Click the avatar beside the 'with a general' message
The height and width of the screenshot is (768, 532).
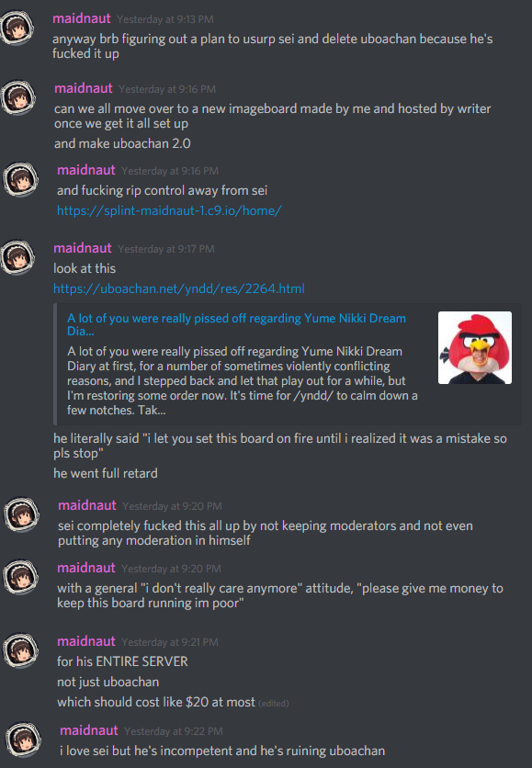point(20,577)
